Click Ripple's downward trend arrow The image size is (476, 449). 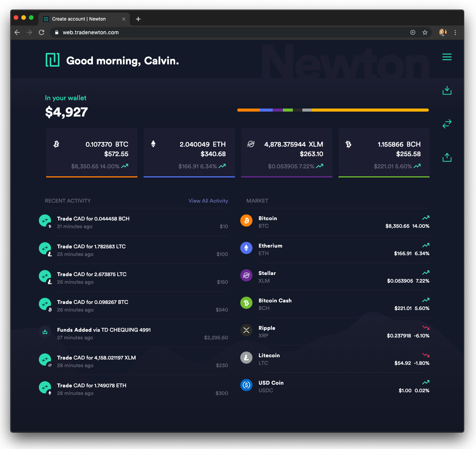(426, 328)
